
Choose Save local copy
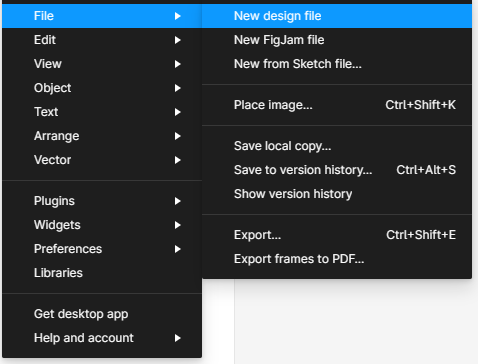tap(337, 146)
